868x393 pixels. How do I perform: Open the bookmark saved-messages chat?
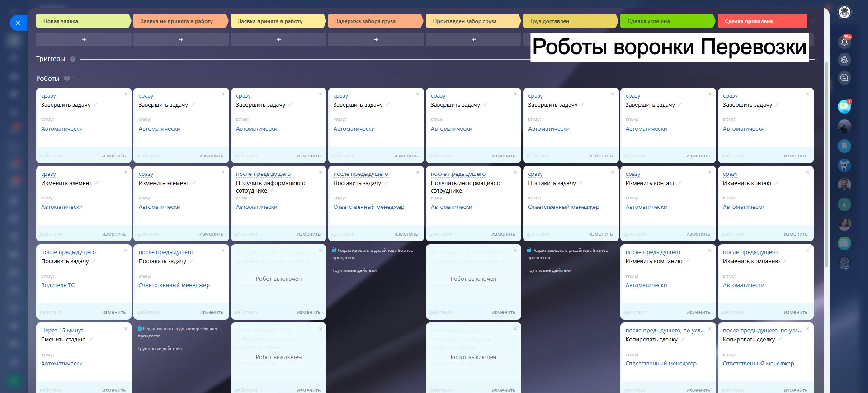click(x=844, y=146)
